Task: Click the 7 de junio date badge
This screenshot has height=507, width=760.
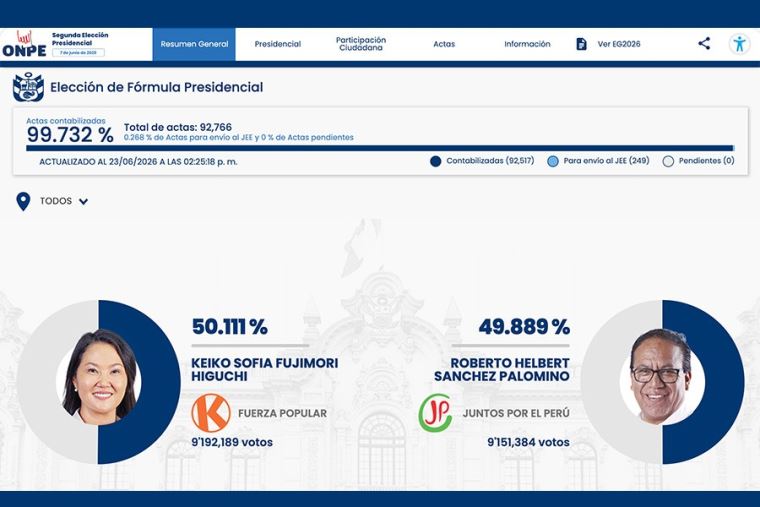Action: [x=78, y=52]
